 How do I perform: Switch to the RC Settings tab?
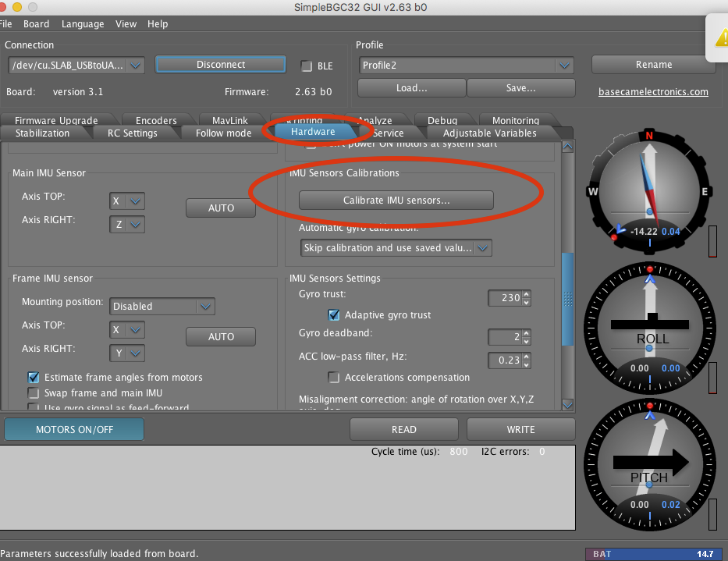click(x=133, y=133)
